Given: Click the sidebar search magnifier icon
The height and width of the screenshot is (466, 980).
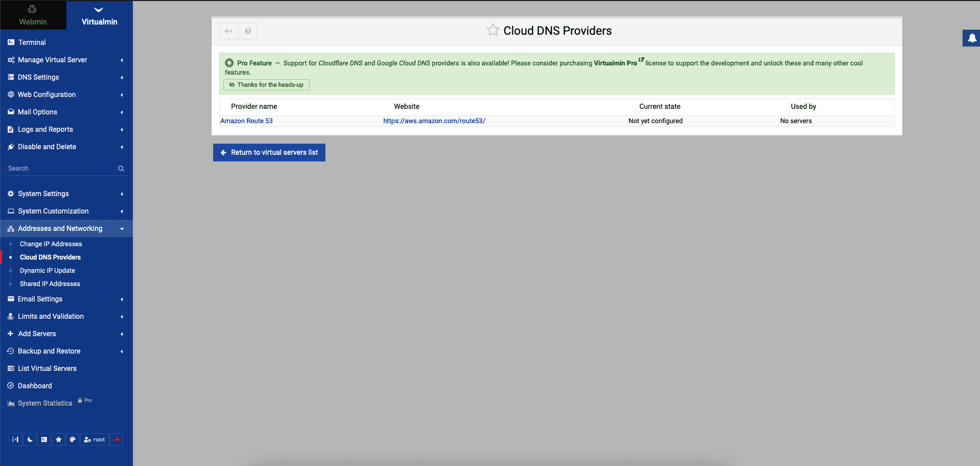Looking at the screenshot, I should pyautogui.click(x=121, y=169).
